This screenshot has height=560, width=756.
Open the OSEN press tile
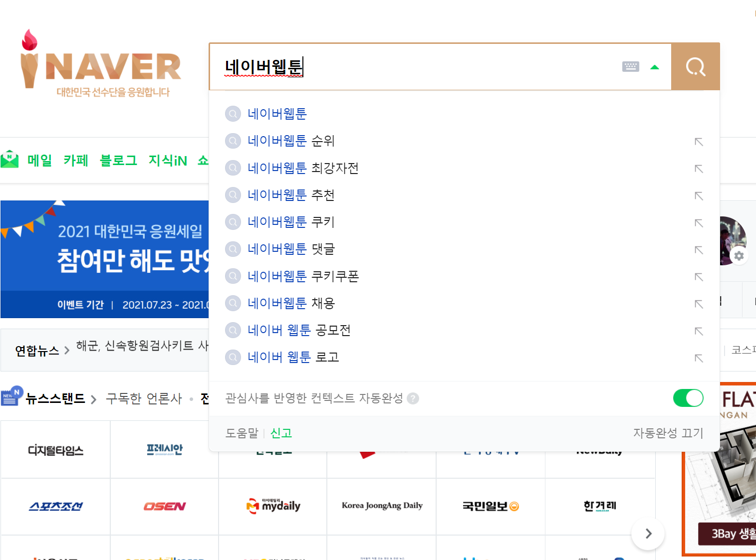pyautogui.click(x=164, y=507)
